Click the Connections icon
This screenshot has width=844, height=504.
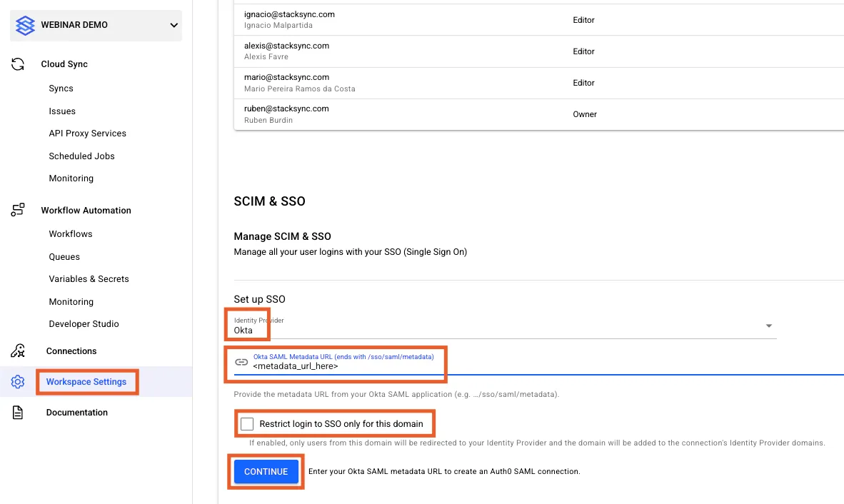[18, 351]
